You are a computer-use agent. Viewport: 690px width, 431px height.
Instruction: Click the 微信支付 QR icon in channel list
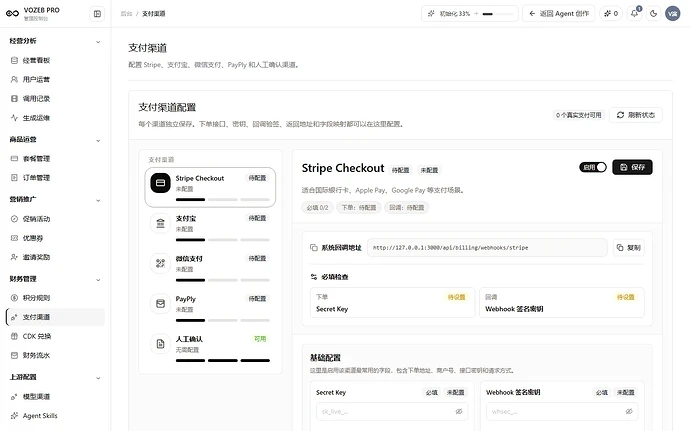click(161, 263)
